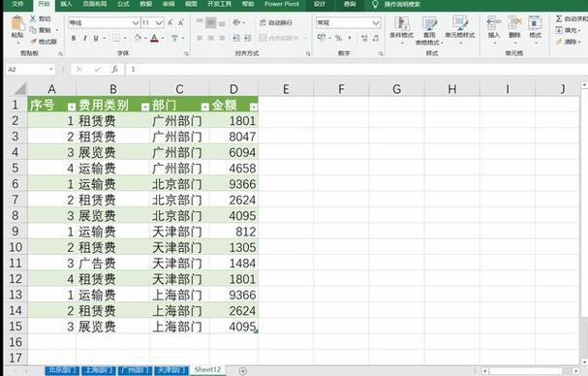
Task: Apply comma style number format
Action: (350, 38)
